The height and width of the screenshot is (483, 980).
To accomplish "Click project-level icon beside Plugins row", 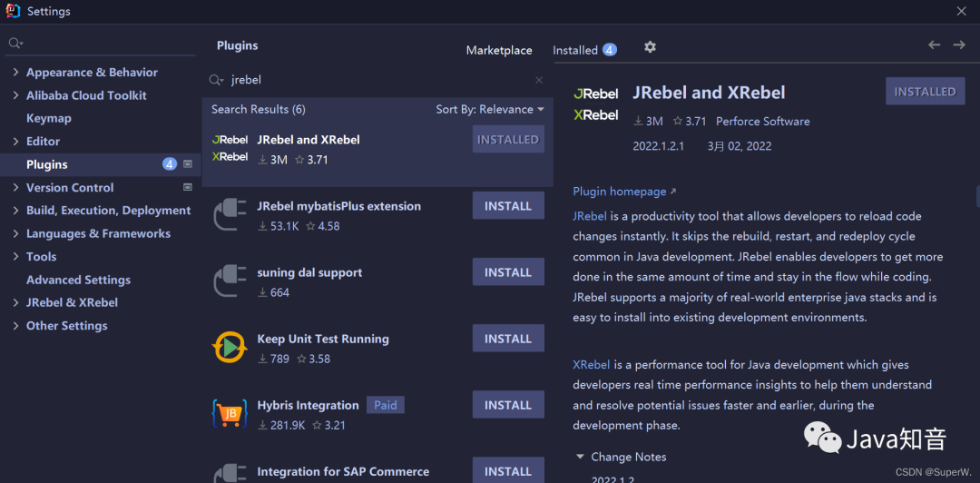I will click(188, 164).
